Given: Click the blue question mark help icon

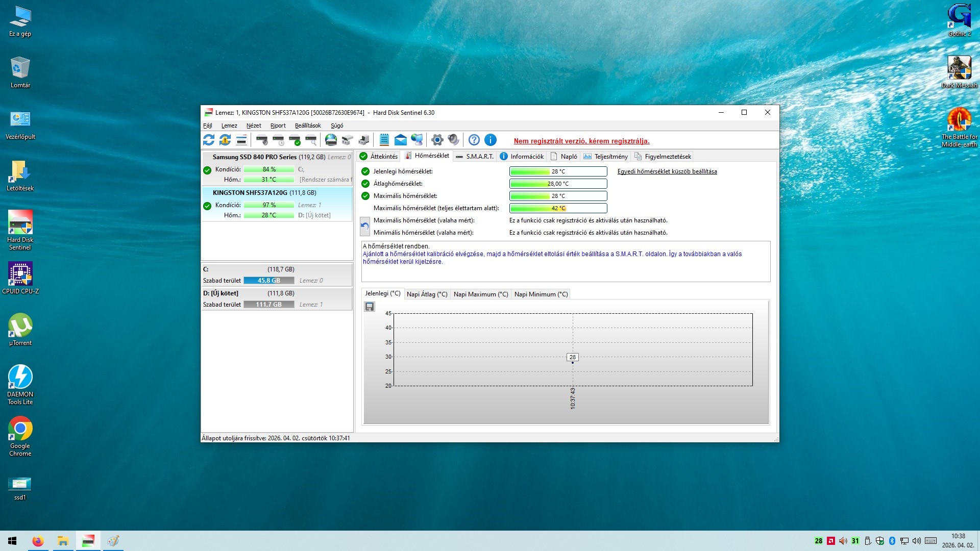Looking at the screenshot, I should [x=474, y=140].
